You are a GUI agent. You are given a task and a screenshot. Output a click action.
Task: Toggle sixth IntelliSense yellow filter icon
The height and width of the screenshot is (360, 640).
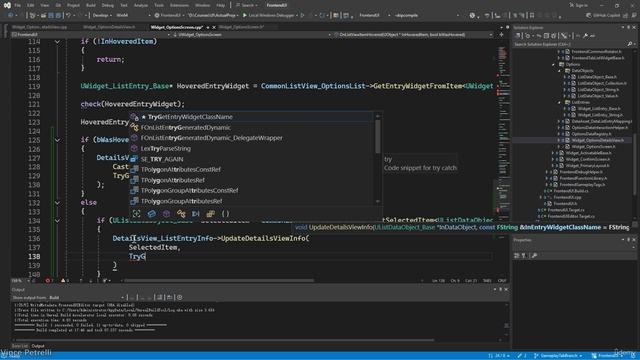click(210, 213)
